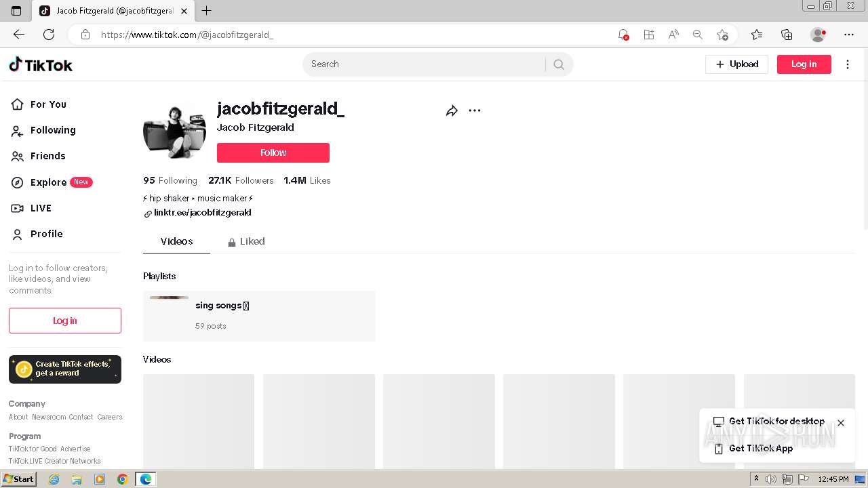This screenshot has height=488, width=868.
Task: Click the Create TikTok effects banner
Action: pyautogui.click(x=65, y=369)
